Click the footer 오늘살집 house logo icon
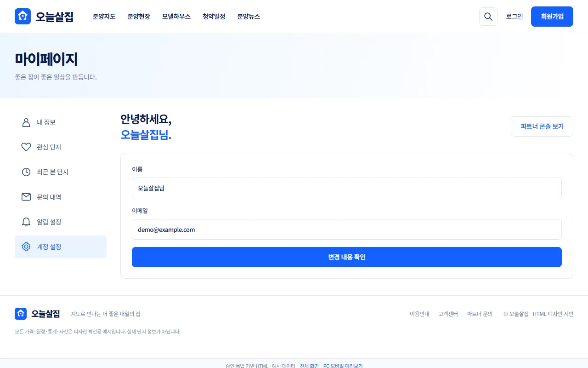The width and height of the screenshot is (588, 368). click(21, 314)
